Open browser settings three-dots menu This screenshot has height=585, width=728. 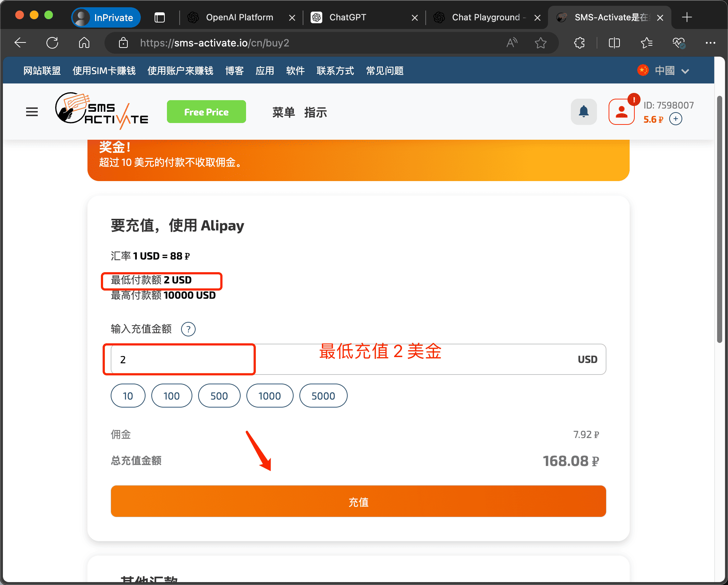click(x=710, y=43)
